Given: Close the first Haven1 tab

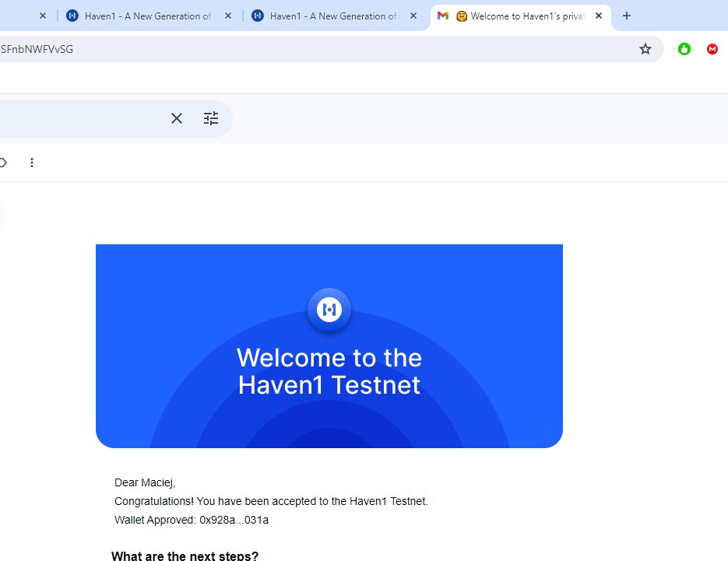Looking at the screenshot, I should point(228,16).
